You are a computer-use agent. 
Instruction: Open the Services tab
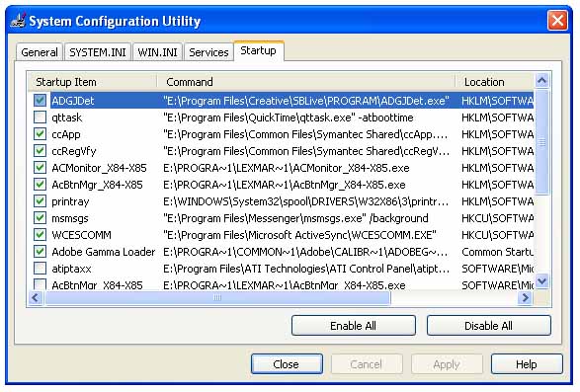coord(208,52)
